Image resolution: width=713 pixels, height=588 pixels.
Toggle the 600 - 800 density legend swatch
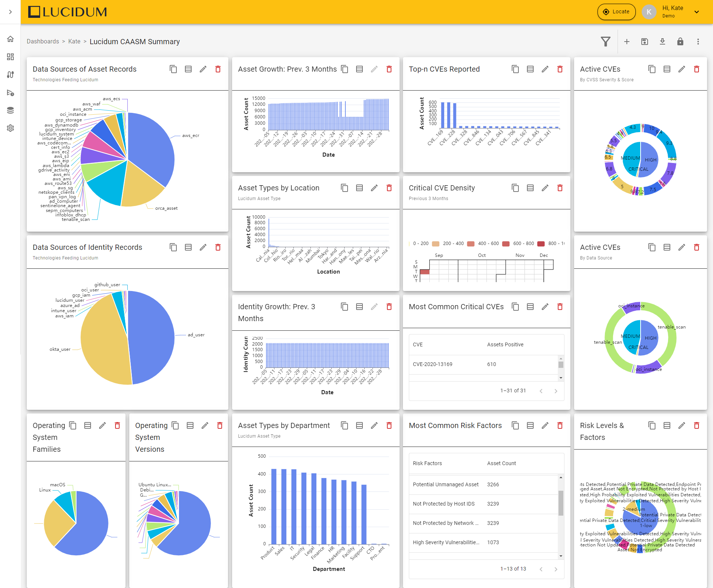click(506, 244)
